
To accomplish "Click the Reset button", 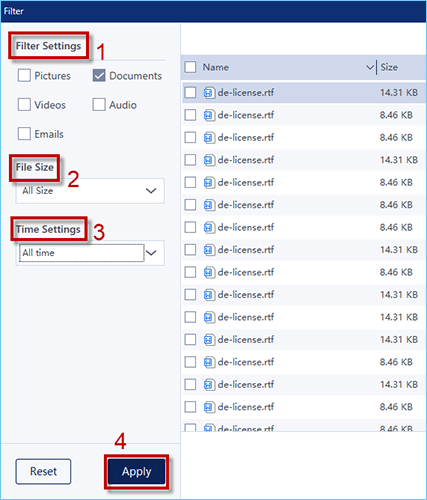I will pos(43,471).
